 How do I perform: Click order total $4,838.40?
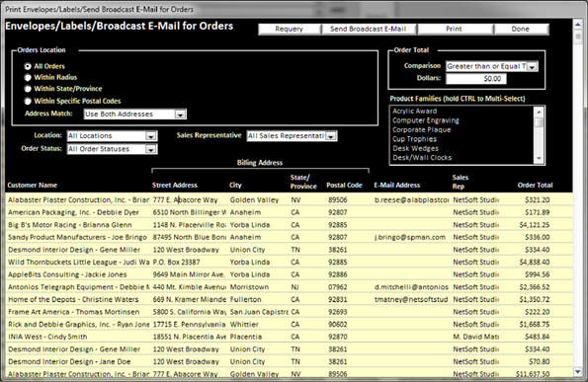(535, 263)
